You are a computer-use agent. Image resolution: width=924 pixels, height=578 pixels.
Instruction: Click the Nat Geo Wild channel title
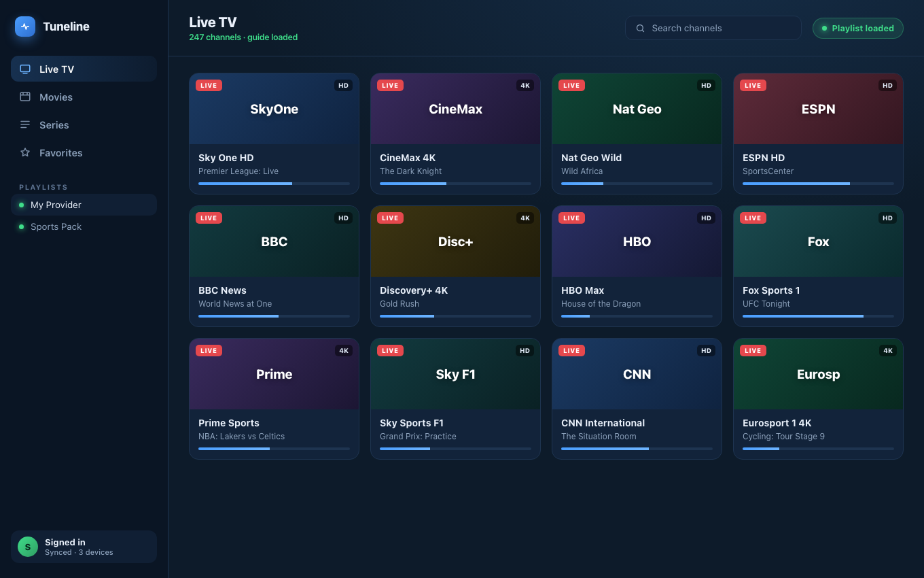[592, 158]
